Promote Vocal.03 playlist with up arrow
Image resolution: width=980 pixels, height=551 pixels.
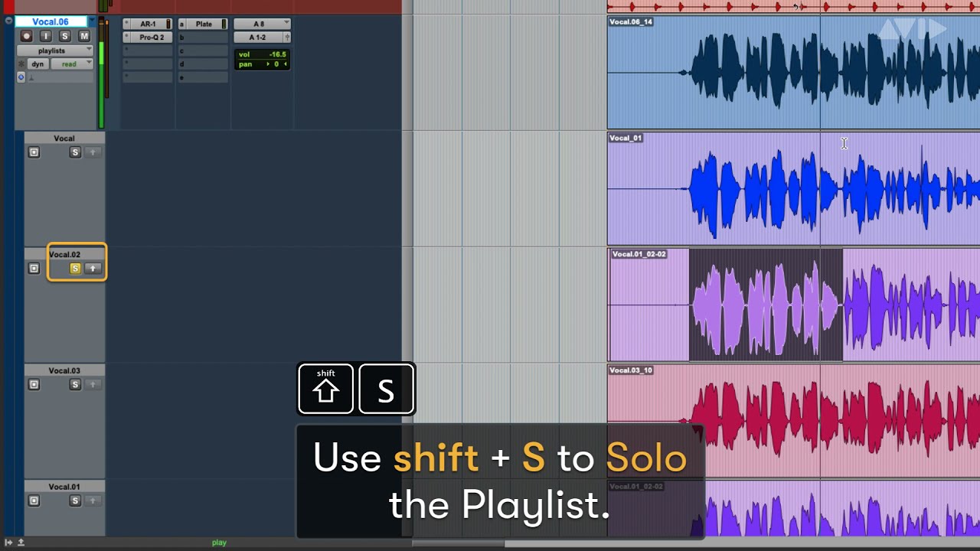click(93, 385)
